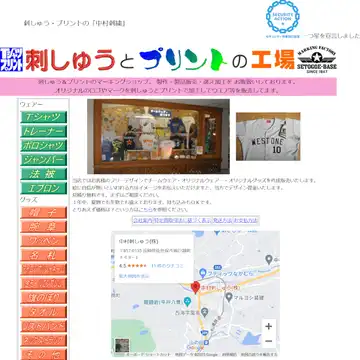Screen dimensions: 360x360
Task: Open the Tシャツ category button
Action: (x=44, y=117)
